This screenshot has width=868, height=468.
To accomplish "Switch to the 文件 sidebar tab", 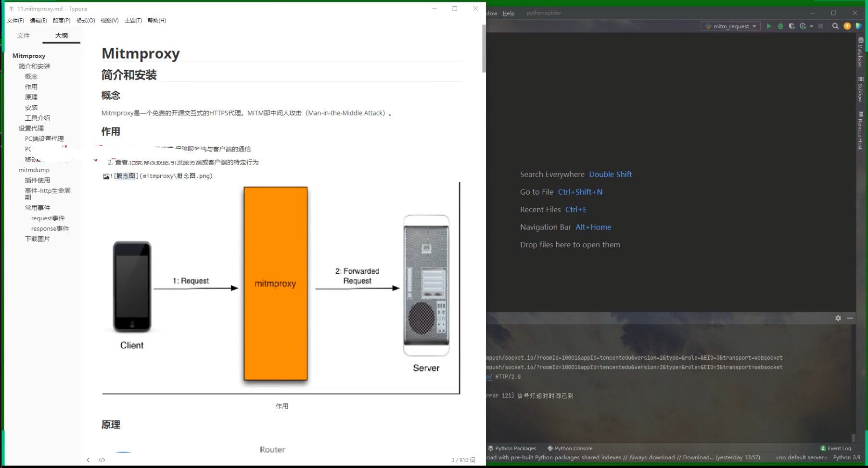I will (23, 35).
